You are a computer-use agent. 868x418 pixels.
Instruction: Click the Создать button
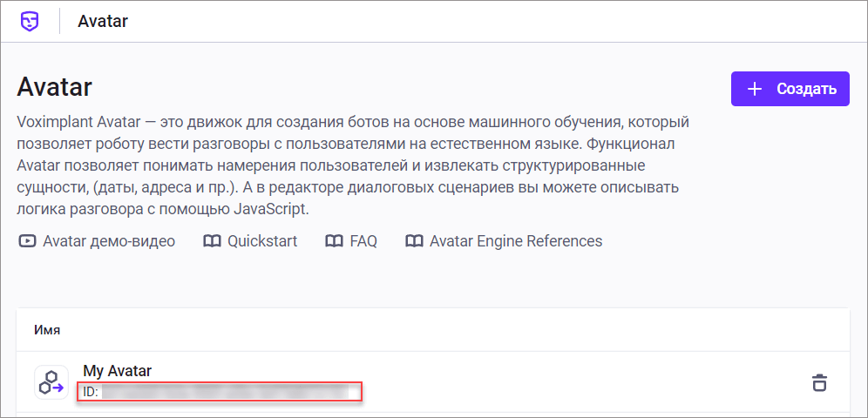coord(790,89)
